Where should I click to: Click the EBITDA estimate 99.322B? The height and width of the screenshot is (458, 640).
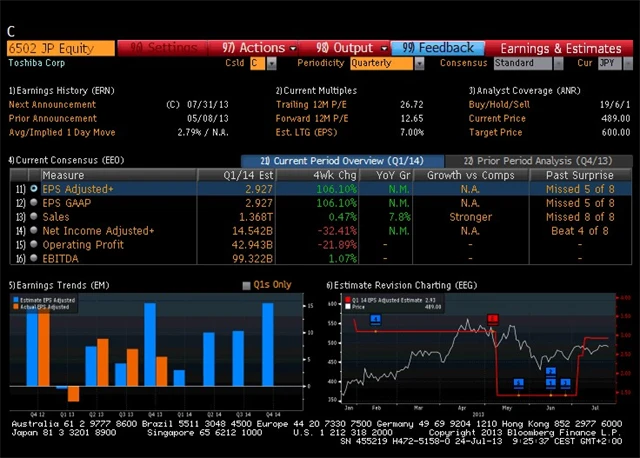(252, 258)
